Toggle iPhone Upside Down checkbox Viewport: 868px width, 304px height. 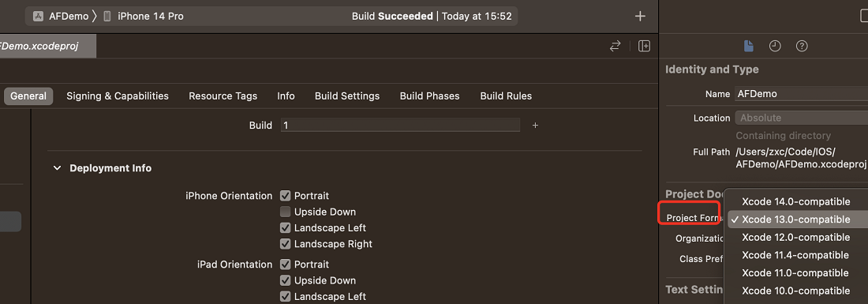(286, 212)
